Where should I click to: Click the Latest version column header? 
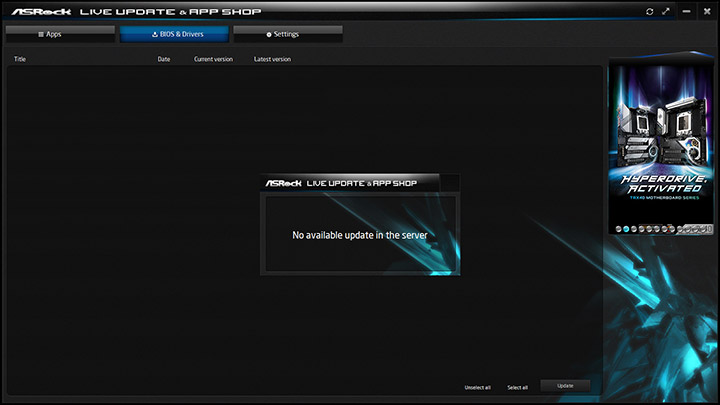272,59
